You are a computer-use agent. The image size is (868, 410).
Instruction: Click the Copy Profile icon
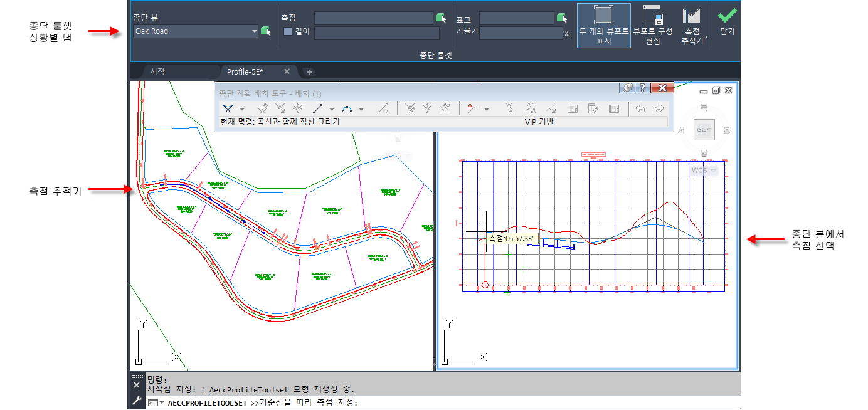coord(446,108)
